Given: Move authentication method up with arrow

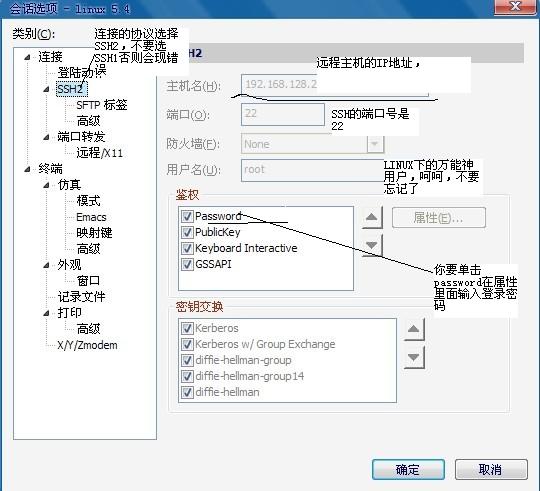Looking at the screenshot, I should (x=372, y=217).
